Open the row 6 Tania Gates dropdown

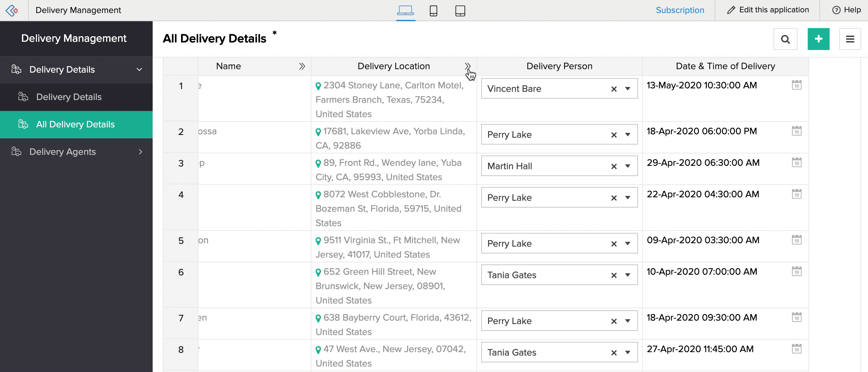click(x=628, y=275)
